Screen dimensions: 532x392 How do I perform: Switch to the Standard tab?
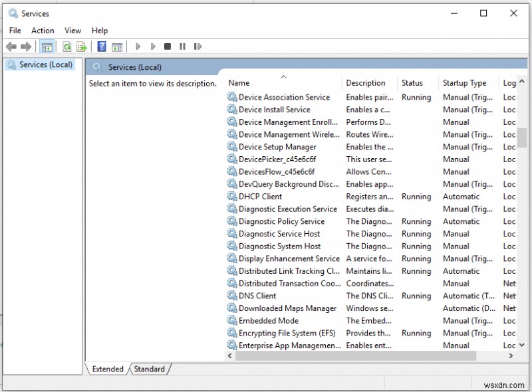150,369
